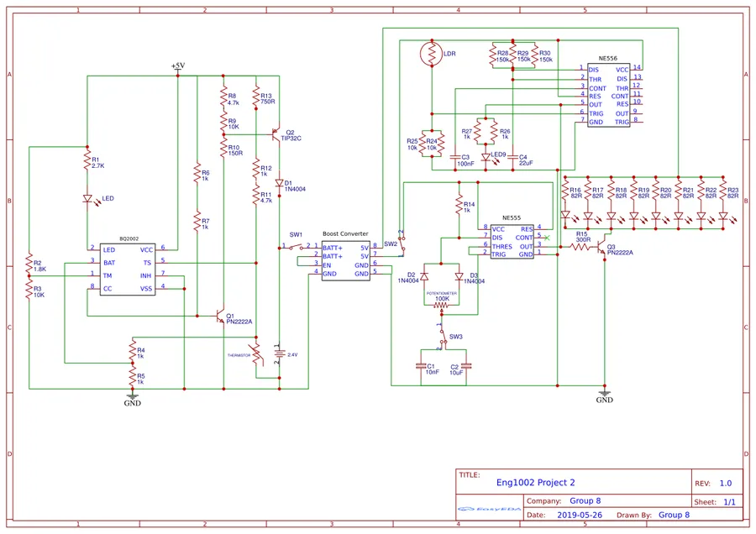
Task: Click the 'R30' 150k resistor label
Action: click(x=545, y=54)
